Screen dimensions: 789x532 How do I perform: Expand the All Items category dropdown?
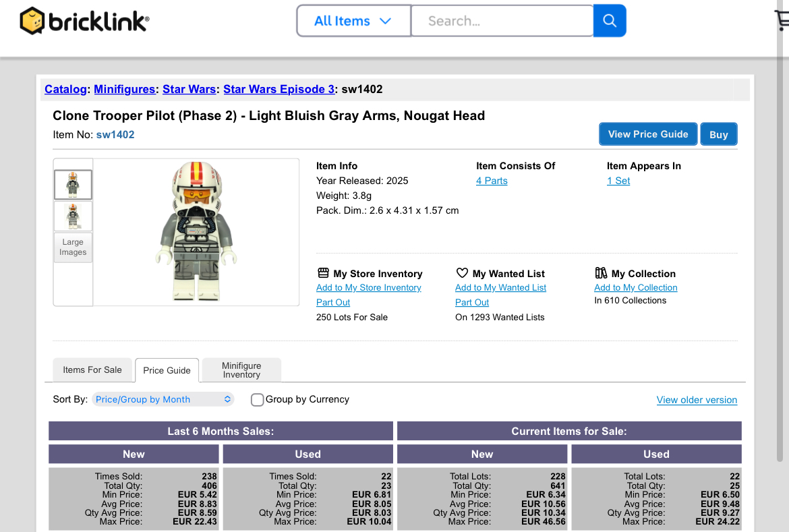point(353,21)
